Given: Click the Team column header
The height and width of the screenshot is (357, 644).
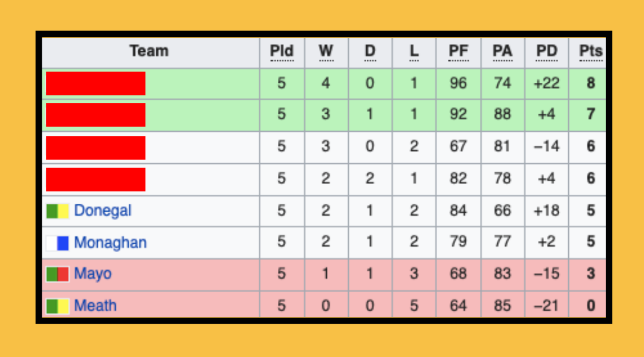Looking at the screenshot, I should [x=149, y=51].
